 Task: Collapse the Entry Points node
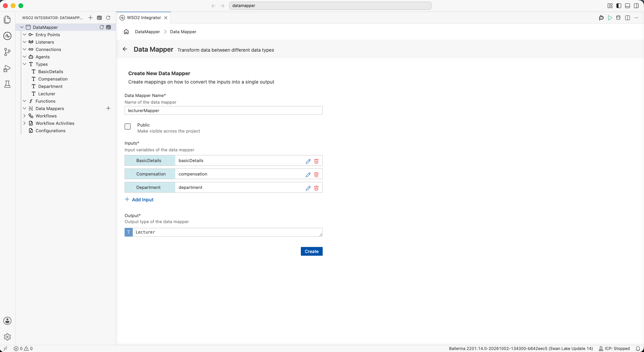coord(25,35)
